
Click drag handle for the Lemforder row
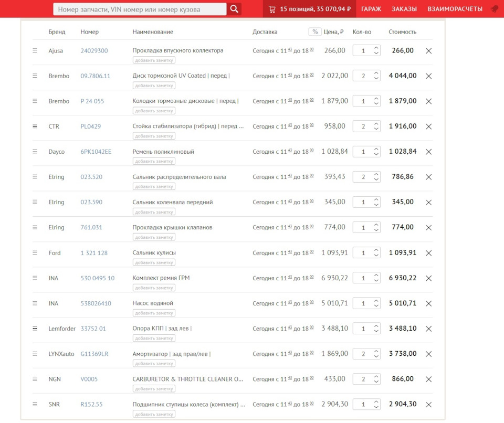(35, 329)
